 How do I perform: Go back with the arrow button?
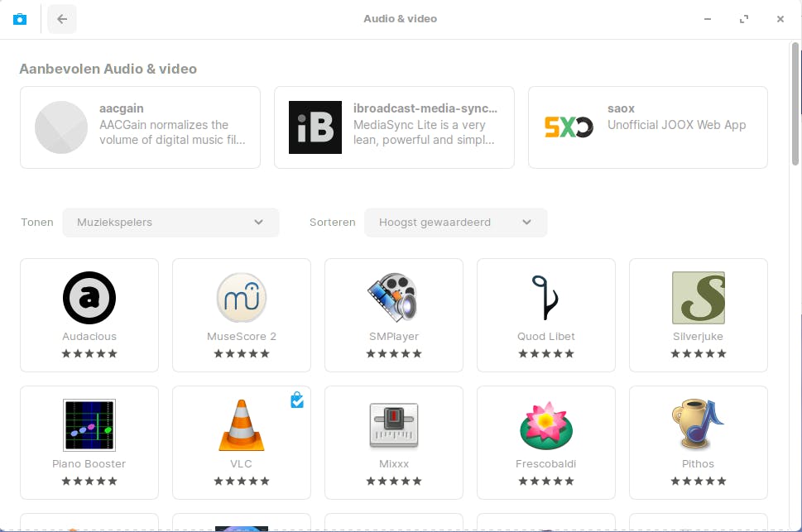pos(62,19)
